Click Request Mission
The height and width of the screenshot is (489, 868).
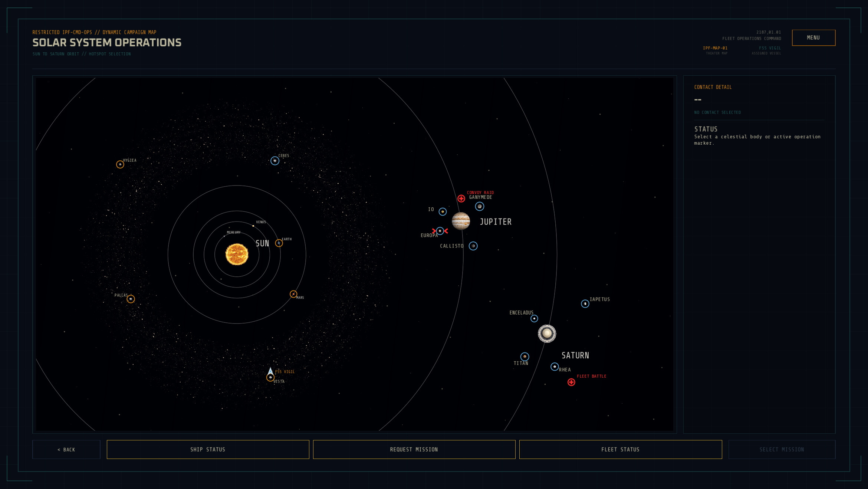coord(414,450)
